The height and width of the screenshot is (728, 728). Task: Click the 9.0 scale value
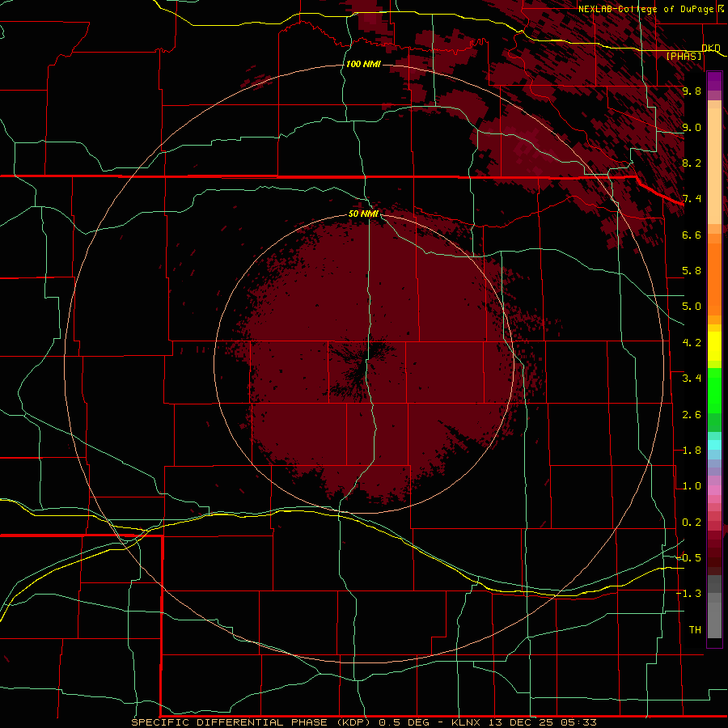tap(692, 127)
